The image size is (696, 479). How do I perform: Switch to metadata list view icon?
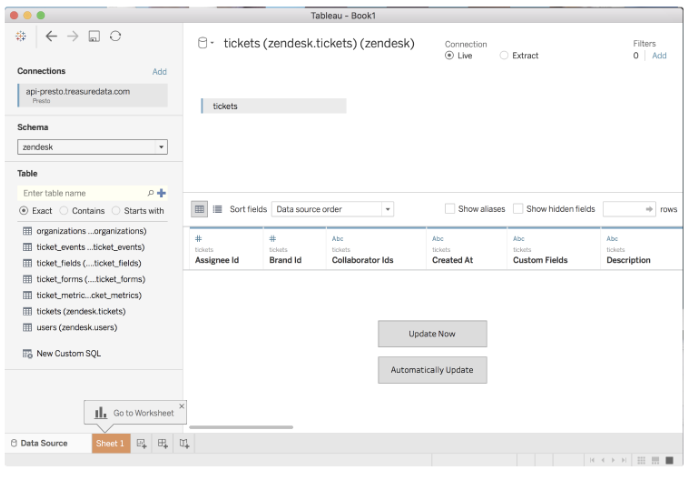point(217,209)
